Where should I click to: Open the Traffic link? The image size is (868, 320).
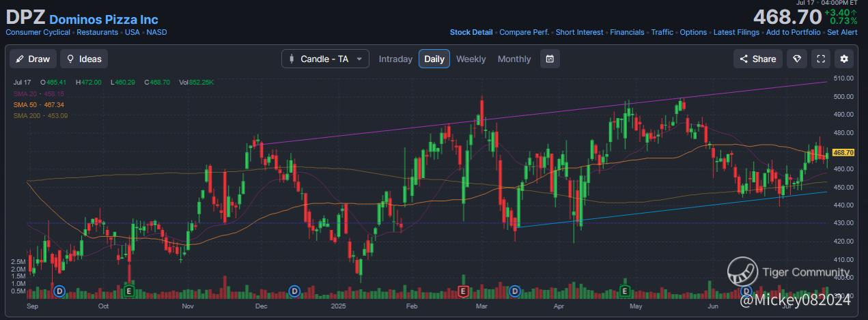coord(662,32)
